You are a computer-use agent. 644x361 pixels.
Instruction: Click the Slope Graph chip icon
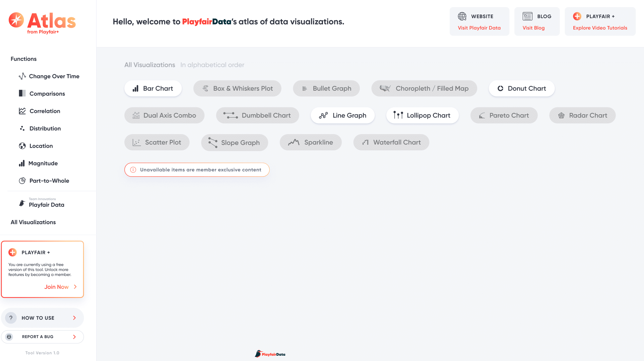(x=213, y=142)
